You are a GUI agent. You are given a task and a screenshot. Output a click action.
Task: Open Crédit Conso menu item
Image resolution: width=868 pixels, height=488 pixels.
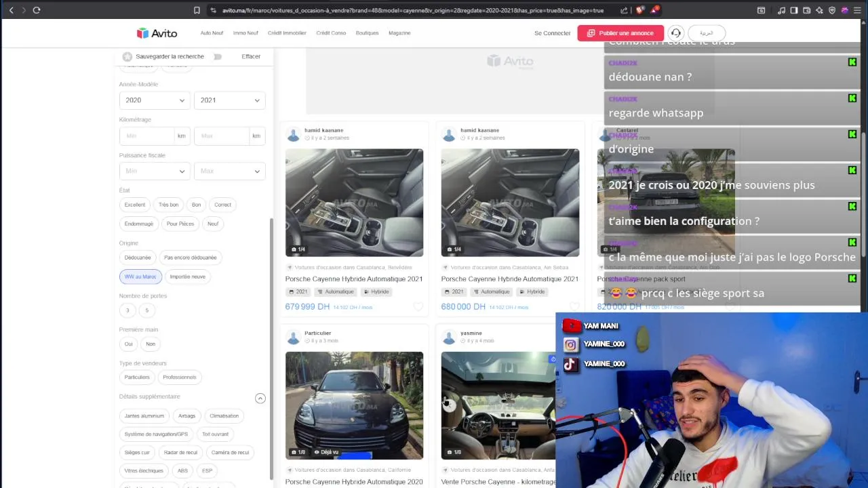point(331,33)
